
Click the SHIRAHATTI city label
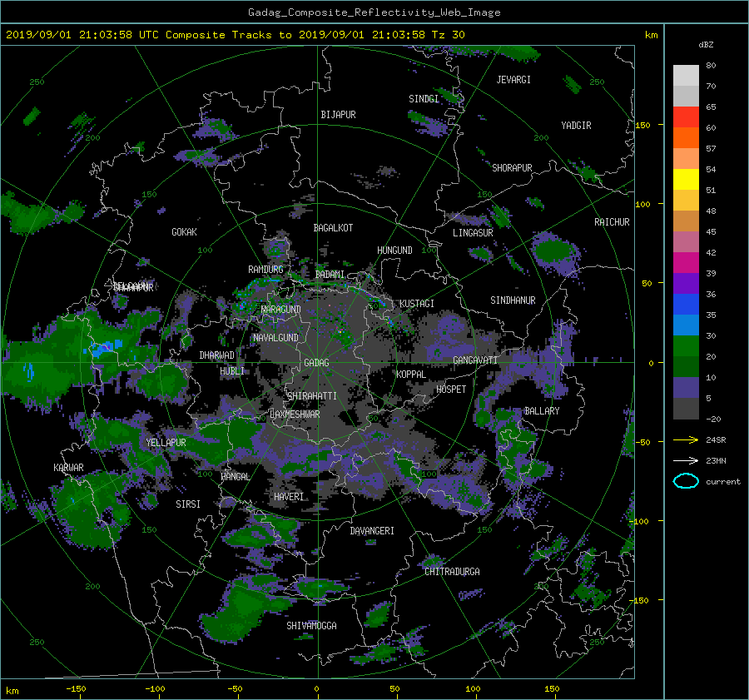312,396
